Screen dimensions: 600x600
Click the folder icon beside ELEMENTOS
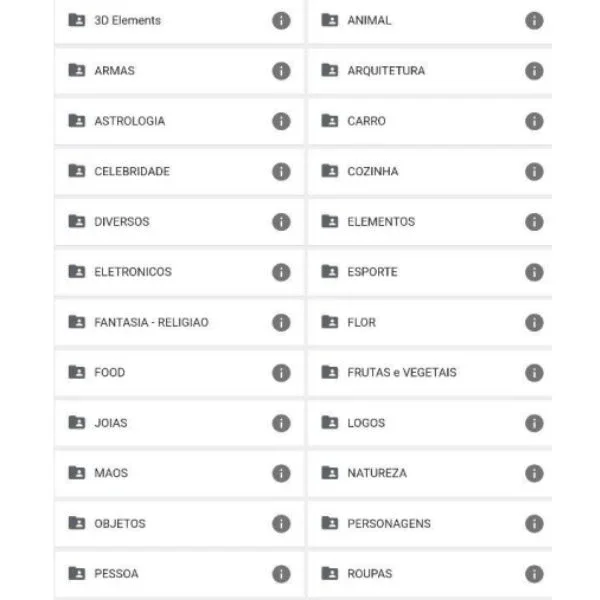pos(329,221)
